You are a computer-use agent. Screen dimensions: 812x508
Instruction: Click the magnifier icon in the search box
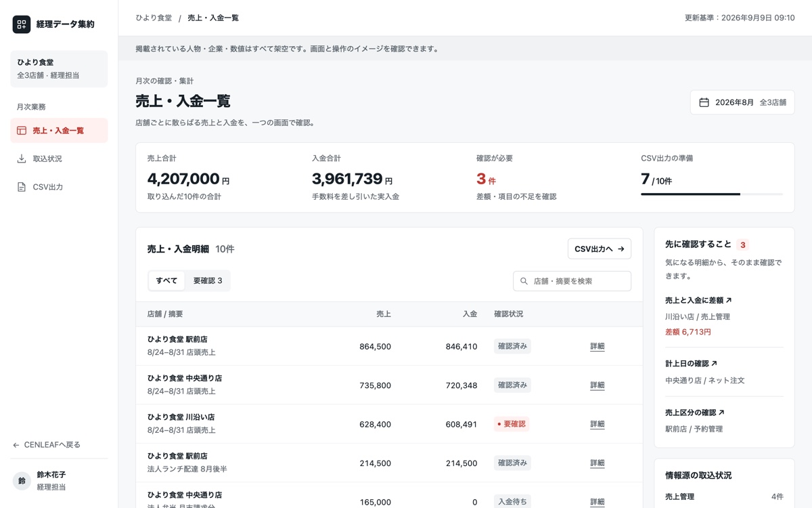[524, 281]
